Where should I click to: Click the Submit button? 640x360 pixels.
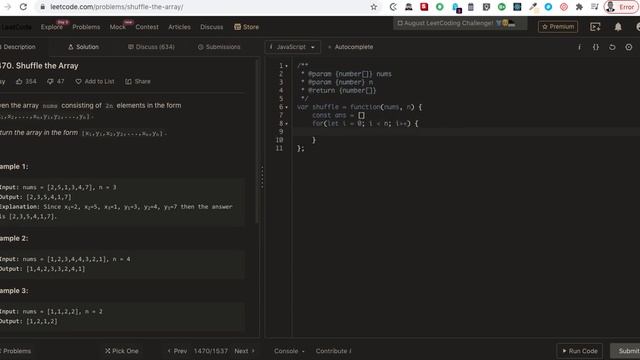coord(625,351)
